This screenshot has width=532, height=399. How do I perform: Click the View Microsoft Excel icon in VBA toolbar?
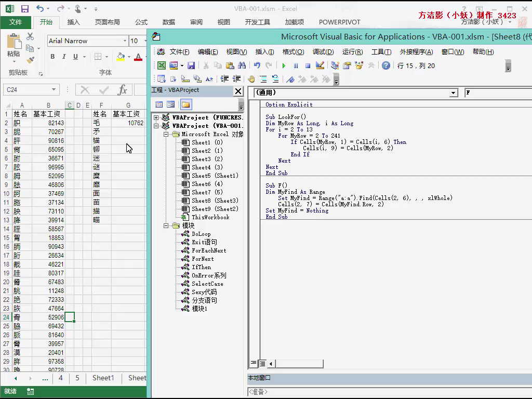[162, 65]
